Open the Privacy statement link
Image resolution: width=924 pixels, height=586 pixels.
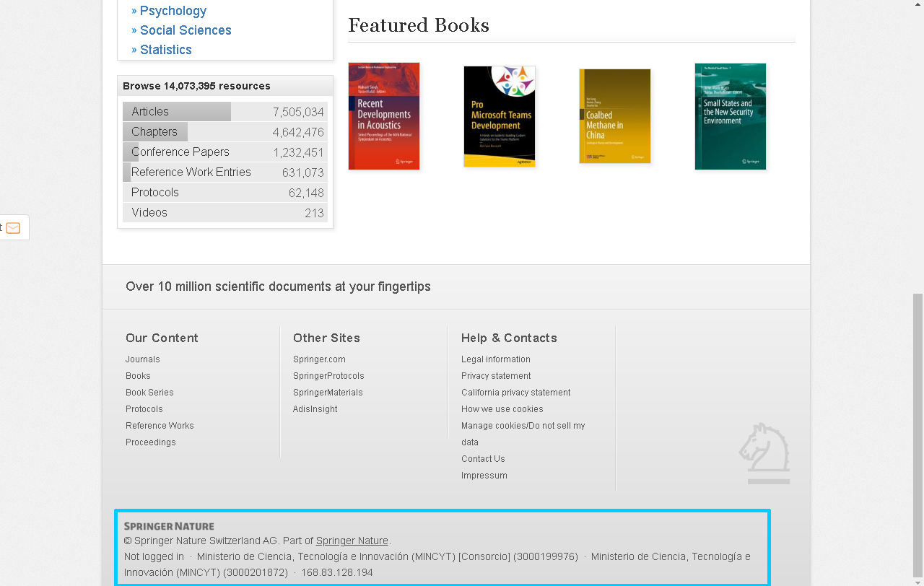pyautogui.click(x=496, y=376)
